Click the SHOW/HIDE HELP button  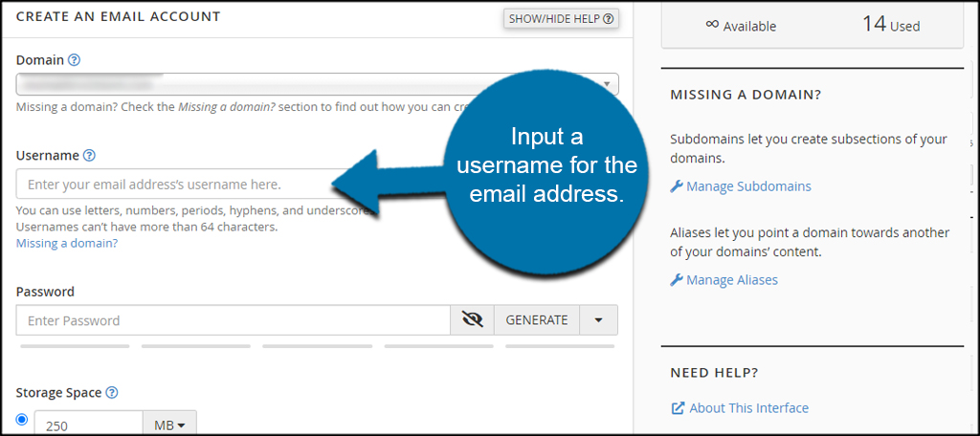[x=561, y=19]
